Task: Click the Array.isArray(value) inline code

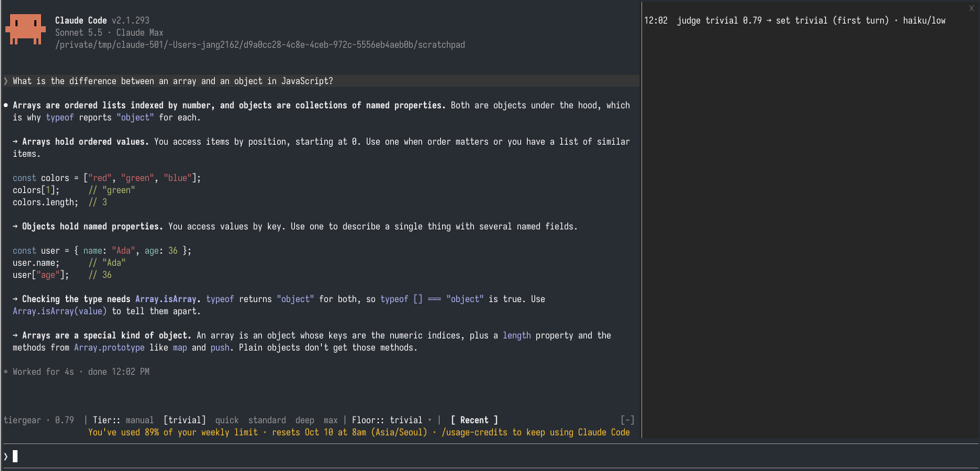Action: (x=60, y=311)
